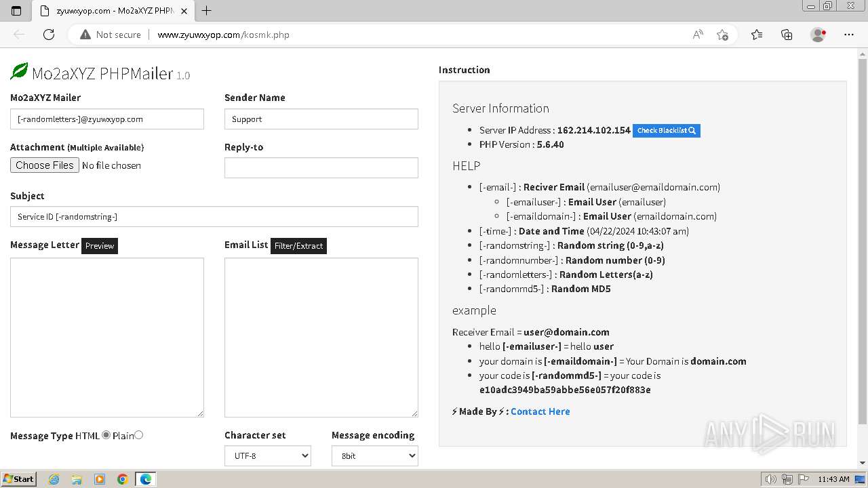Image resolution: width=868 pixels, height=488 pixels.
Task: Select the Plain message type radio
Action: tap(139, 435)
